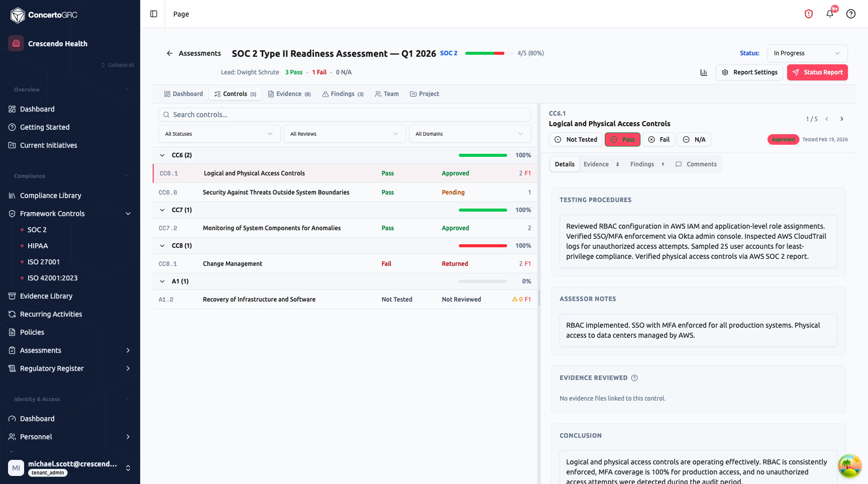Open HIPAA framework in sidebar
Viewport: 868px width, 484px height.
pyautogui.click(x=38, y=246)
